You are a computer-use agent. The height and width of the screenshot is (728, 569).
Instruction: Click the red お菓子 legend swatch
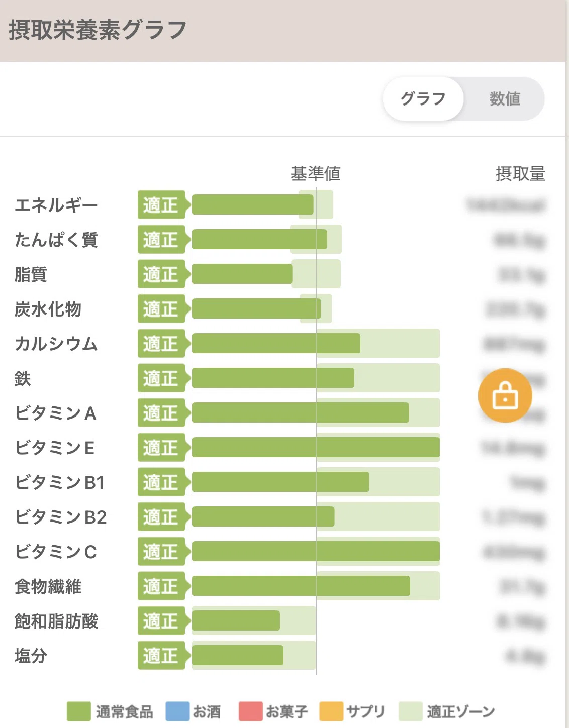pyautogui.click(x=250, y=711)
